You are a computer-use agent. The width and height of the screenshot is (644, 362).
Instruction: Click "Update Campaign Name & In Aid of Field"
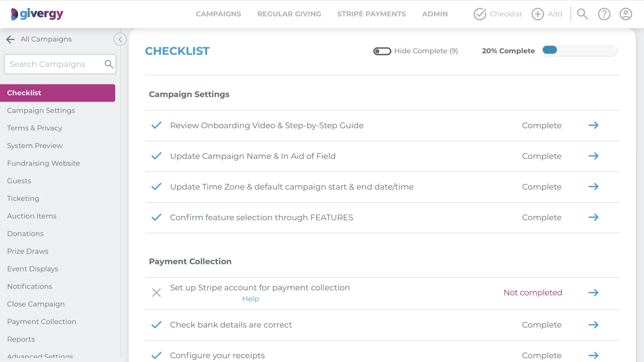(253, 156)
